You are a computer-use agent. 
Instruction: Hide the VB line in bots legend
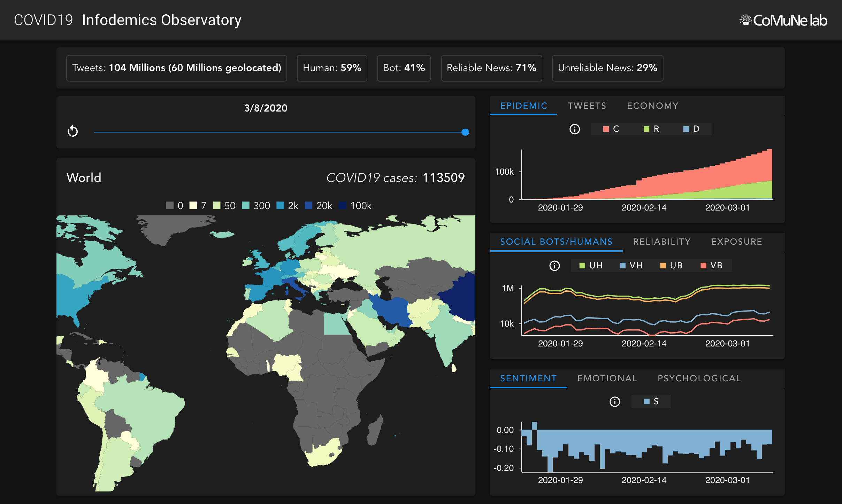click(x=712, y=266)
